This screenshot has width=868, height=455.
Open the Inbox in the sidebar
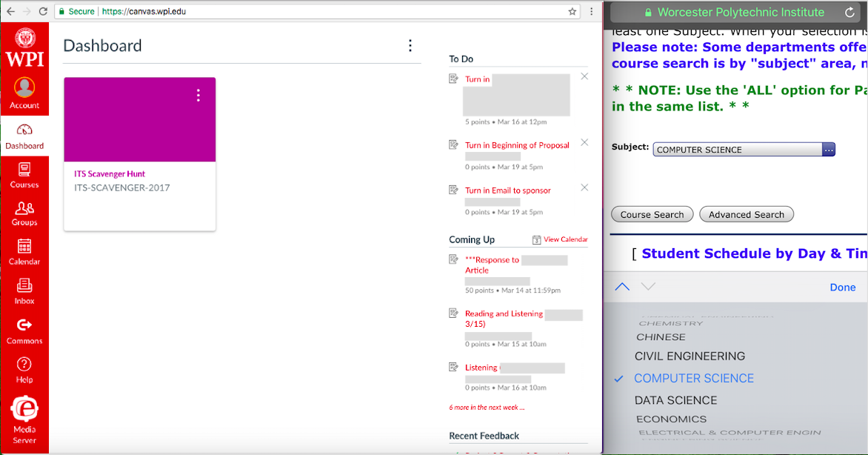pos(24,291)
